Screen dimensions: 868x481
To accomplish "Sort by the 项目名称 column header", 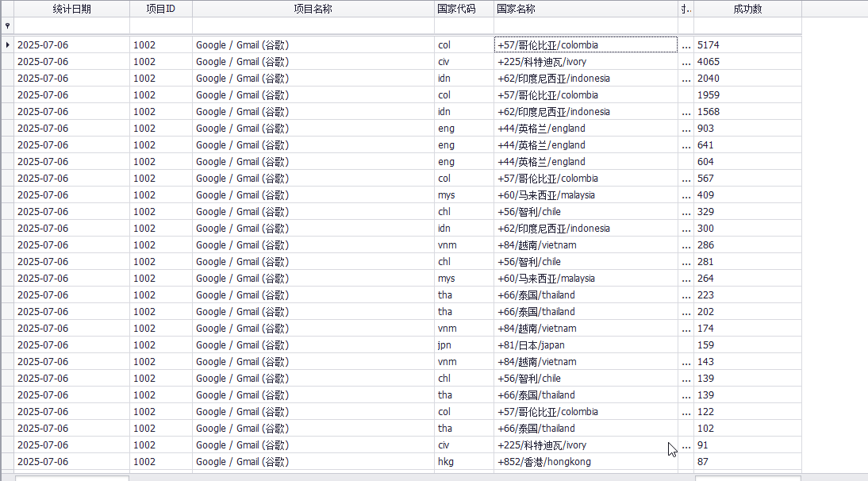I will click(x=313, y=9).
